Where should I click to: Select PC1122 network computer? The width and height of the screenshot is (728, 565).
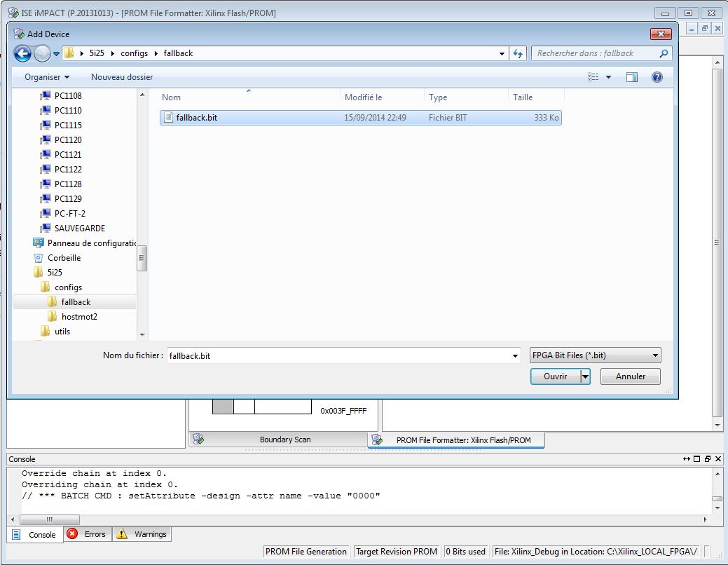pos(67,170)
